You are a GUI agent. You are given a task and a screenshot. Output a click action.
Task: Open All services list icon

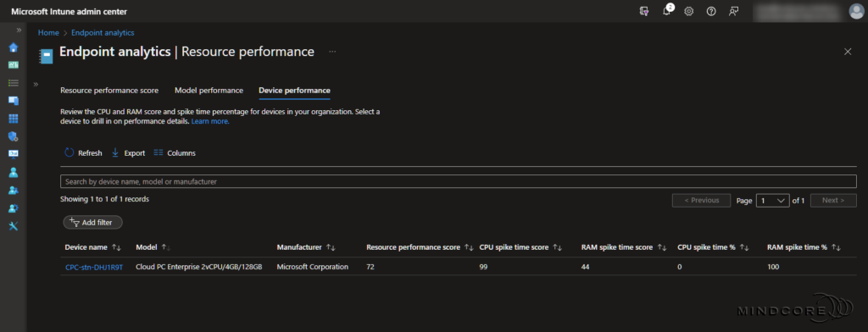14,82
